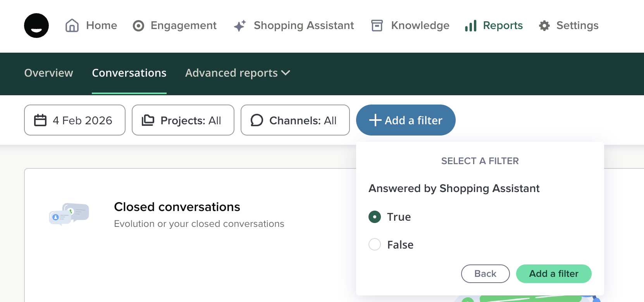Screen dimensions: 644x302
Task: Switch to the Conversations tab
Action: [x=129, y=73]
